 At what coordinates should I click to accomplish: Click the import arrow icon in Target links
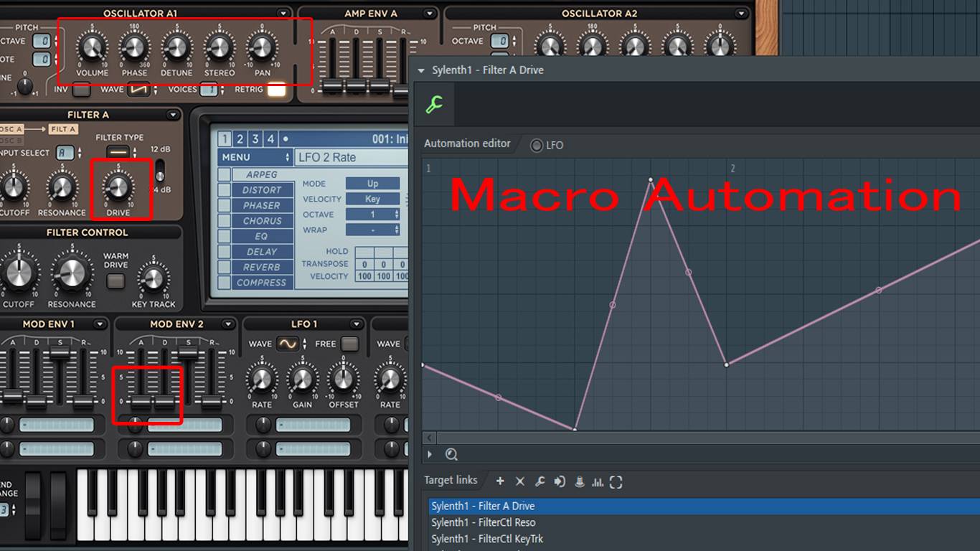tap(559, 481)
